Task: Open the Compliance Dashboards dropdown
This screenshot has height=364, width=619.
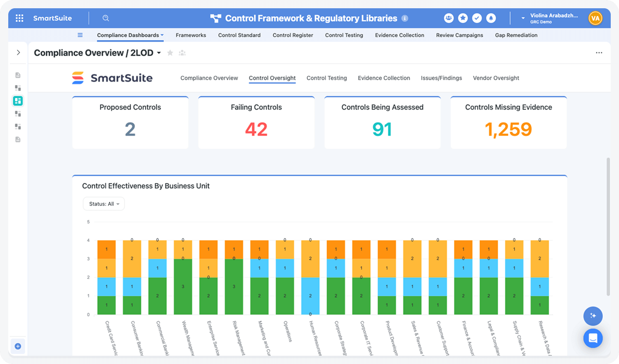Action: pos(130,35)
